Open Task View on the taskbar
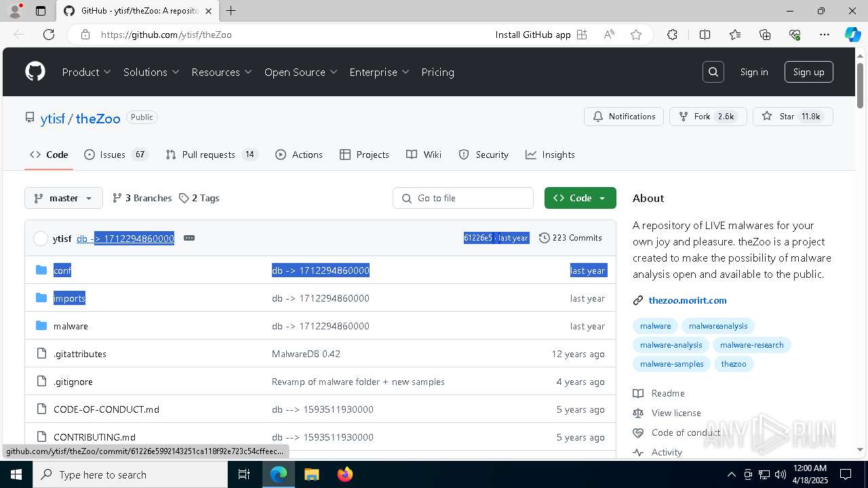868x488 pixels. [x=244, y=474]
